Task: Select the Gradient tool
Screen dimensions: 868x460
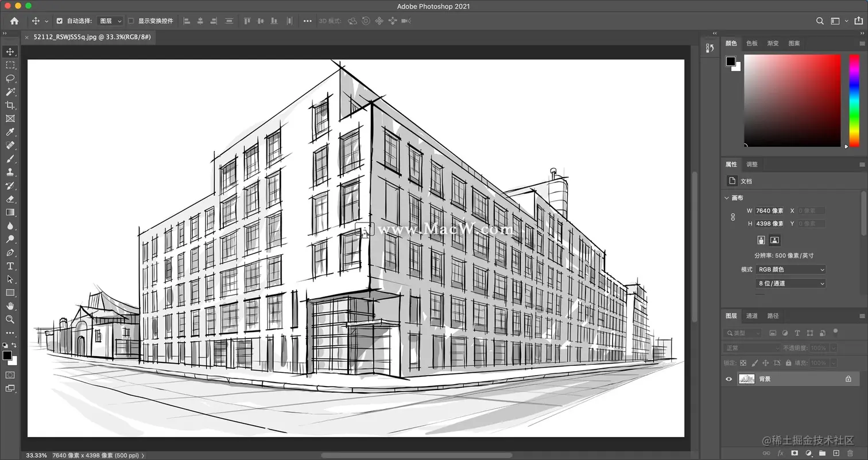Action: (x=10, y=212)
